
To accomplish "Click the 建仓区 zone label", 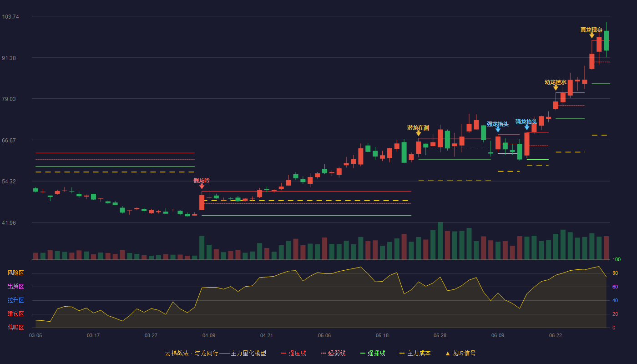I will click(16, 314).
